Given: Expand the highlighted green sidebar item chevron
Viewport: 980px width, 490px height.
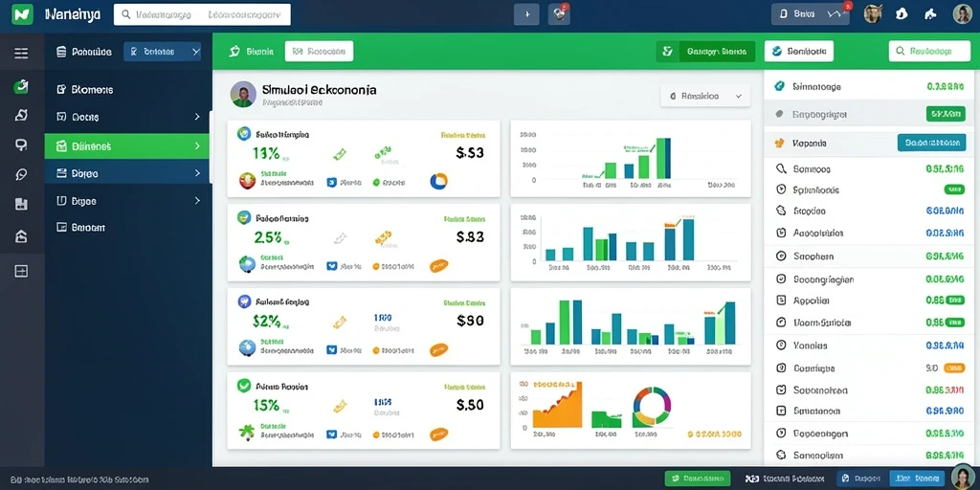Looking at the screenshot, I should 197,146.
